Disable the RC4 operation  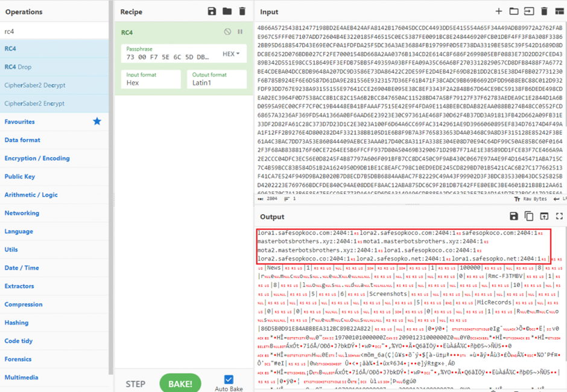click(x=227, y=32)
